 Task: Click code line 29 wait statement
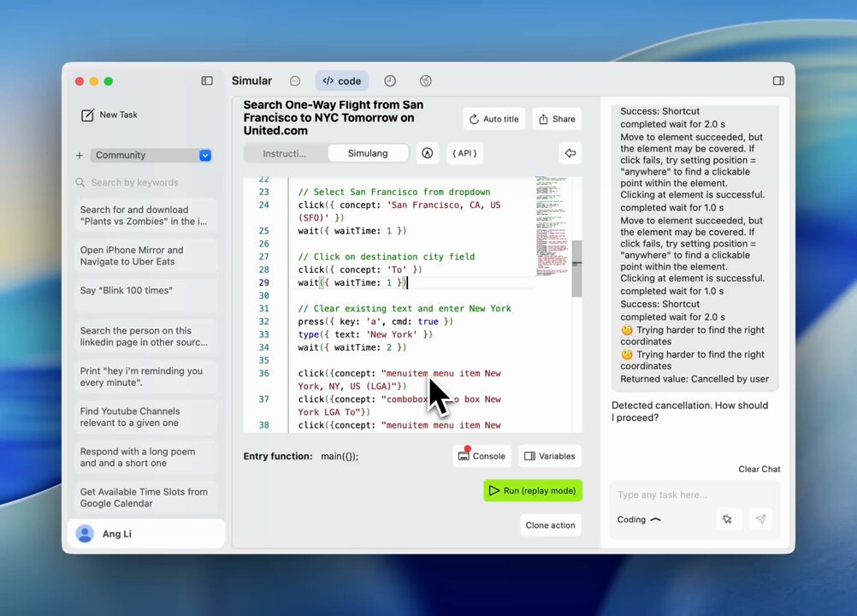coord(352,282)
